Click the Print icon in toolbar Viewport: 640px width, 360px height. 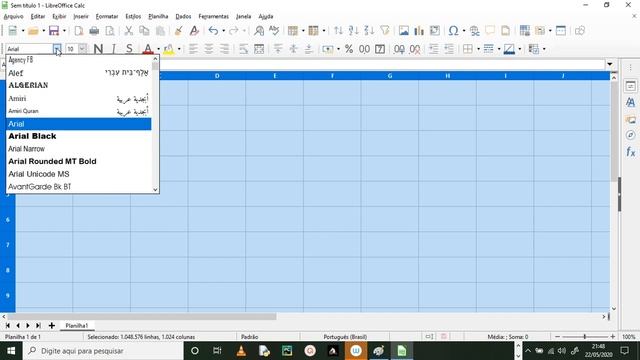[94, 31]
